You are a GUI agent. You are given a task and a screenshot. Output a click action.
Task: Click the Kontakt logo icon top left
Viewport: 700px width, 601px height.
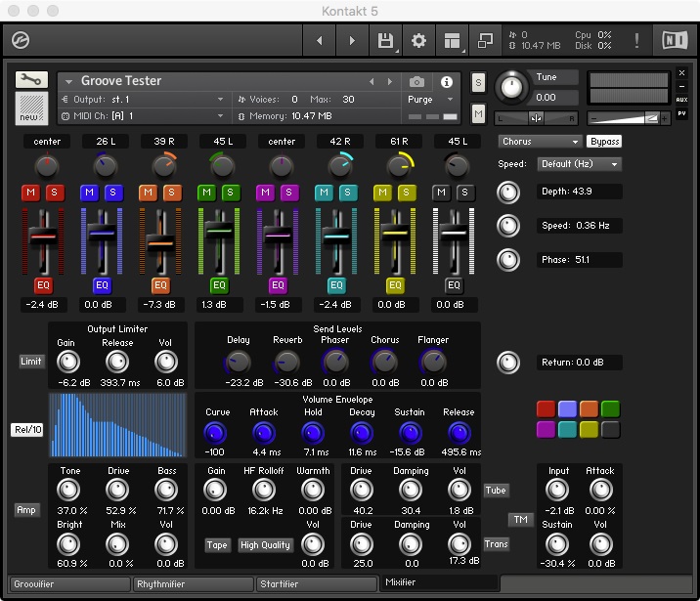[x=21, y=41]
